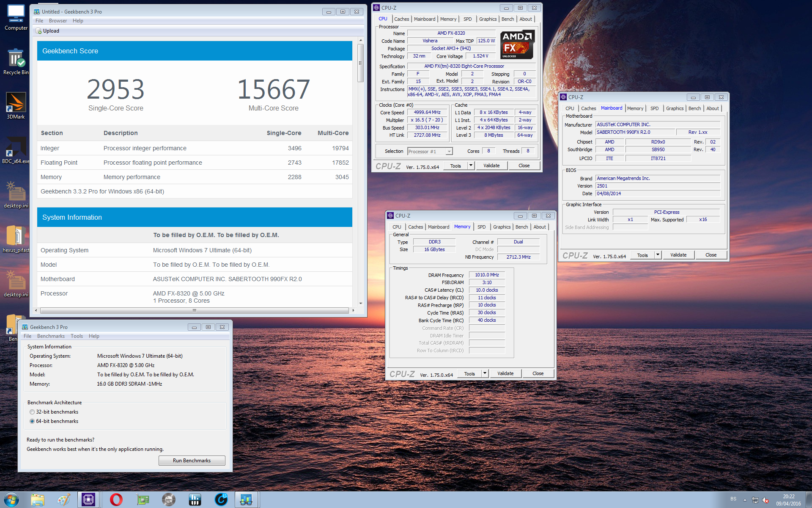
Task: Switch to CPU-Z taskbar button
Action: point(88,500)
